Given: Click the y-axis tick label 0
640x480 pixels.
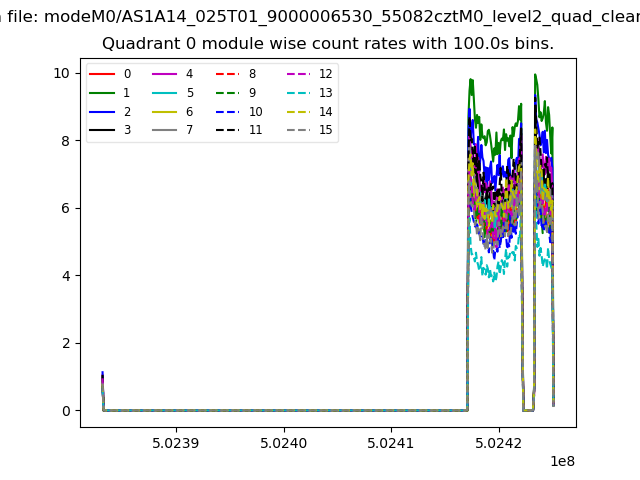Looking at the screenshot, I should (64, 411).
